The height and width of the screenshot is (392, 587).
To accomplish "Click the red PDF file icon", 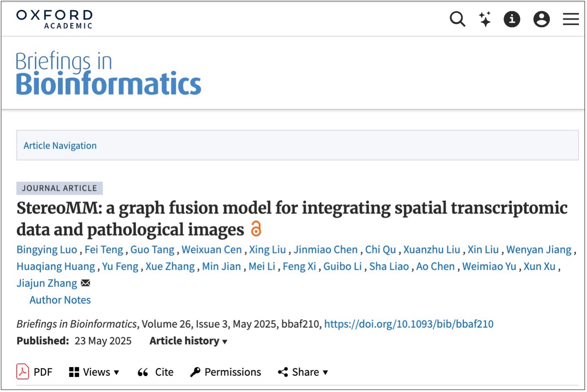I will [22, 372].
